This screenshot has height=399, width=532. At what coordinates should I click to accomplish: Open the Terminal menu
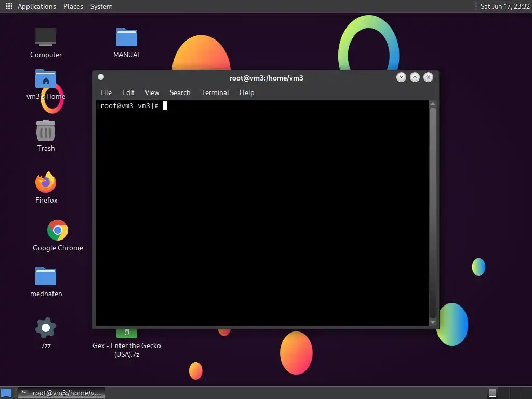point(215,92)
